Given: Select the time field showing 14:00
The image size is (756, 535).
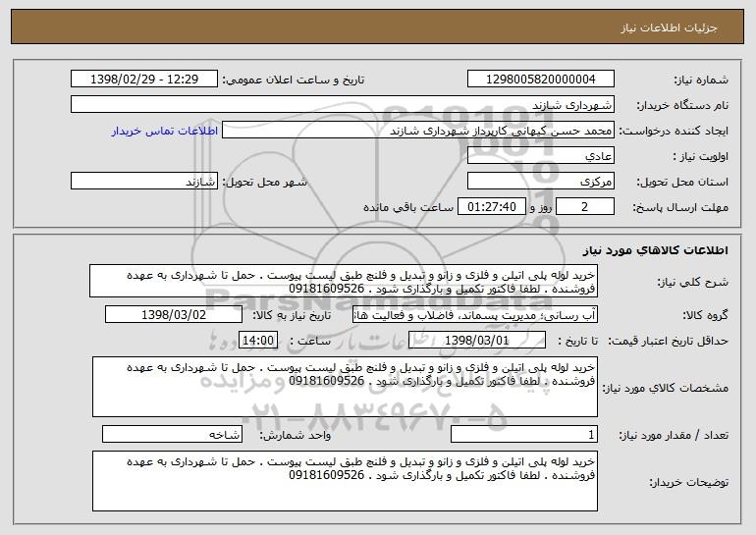Looking at the screenshot, I should click(x=258, y=341).
